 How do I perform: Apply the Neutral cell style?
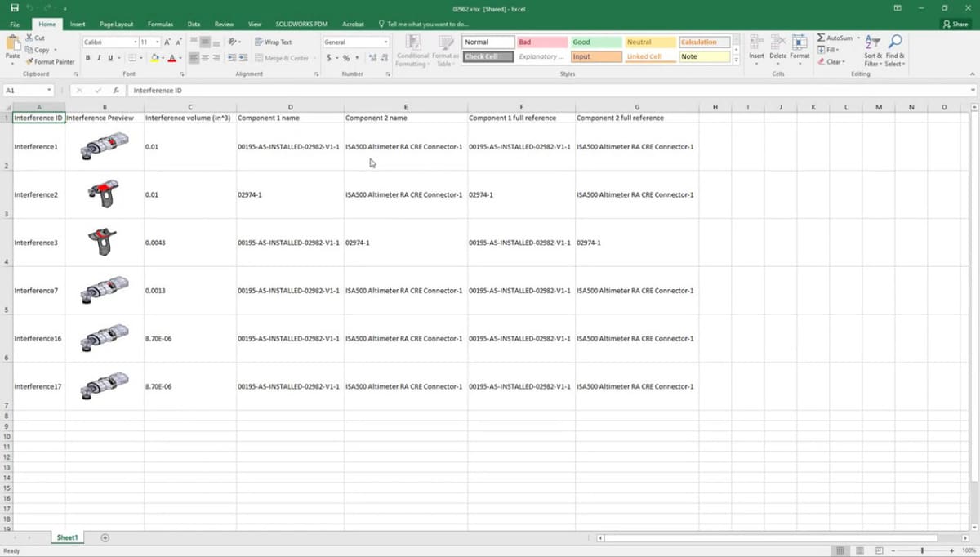(x=650, y=42)
